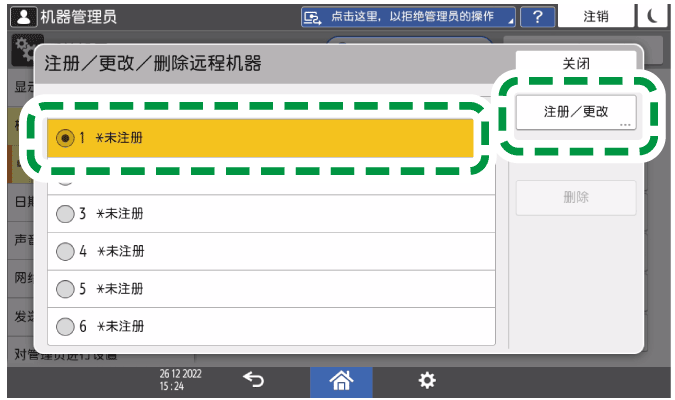
Task: Select radio button 1 *未注册
Action: [x=65, y=138]
